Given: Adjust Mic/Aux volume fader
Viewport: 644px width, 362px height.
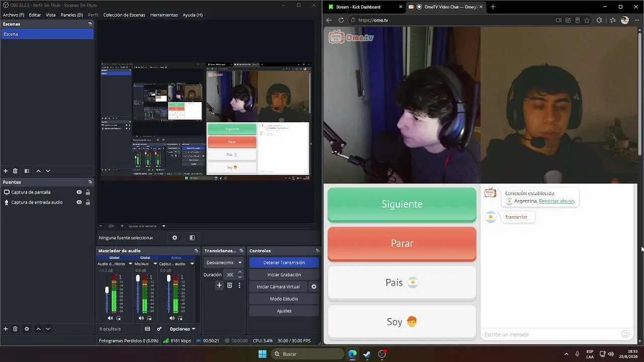Looking at the screenshot, I should click(x=138, y=278).
